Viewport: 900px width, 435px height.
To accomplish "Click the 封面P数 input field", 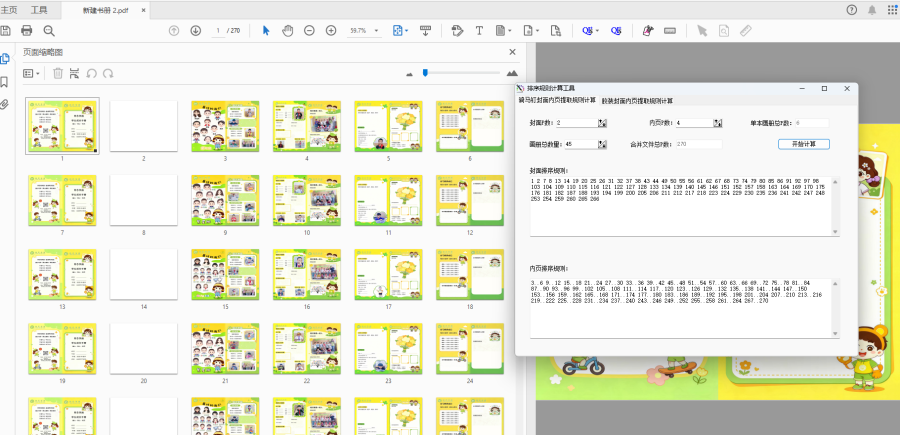I will coord(577,123).
